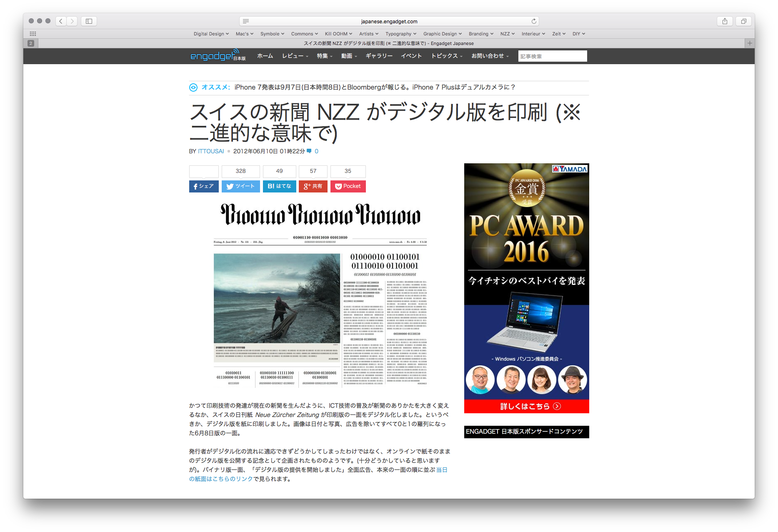Click 詳しくはこちら button in Yamada ad

click(x=526, y=406)
